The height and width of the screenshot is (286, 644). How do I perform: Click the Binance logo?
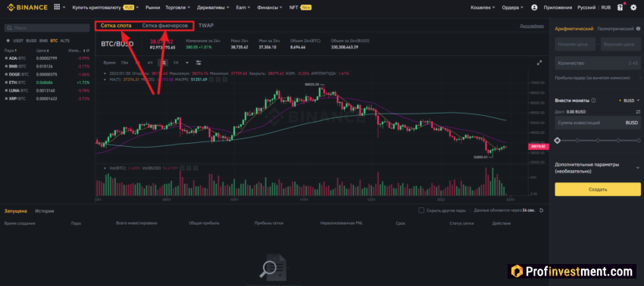pyautogui.click(x=27, y=8)
